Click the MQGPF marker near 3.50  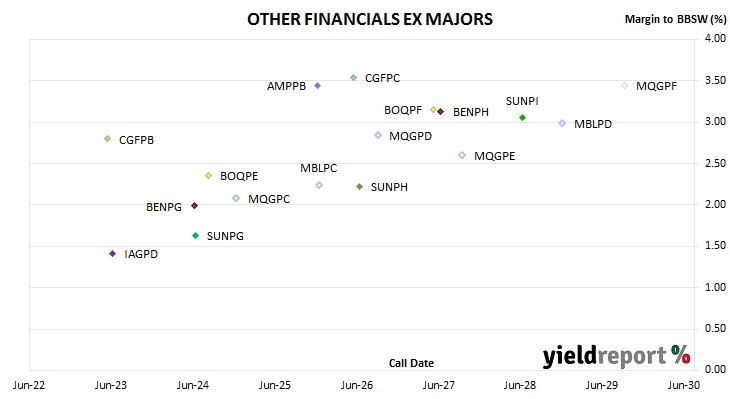click(624, 86)
